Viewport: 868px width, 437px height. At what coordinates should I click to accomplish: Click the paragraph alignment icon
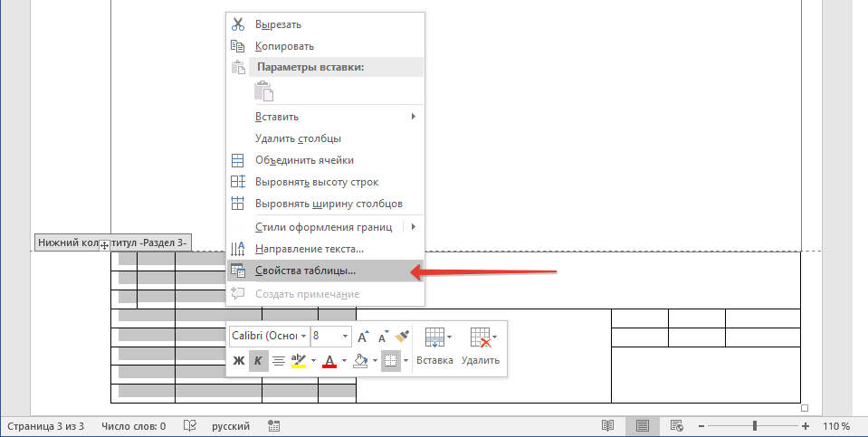[x=279, y=361]
